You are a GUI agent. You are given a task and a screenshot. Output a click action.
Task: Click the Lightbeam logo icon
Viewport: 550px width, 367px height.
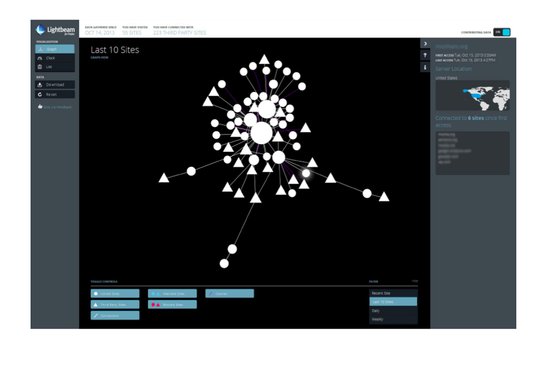pos(40,30)
